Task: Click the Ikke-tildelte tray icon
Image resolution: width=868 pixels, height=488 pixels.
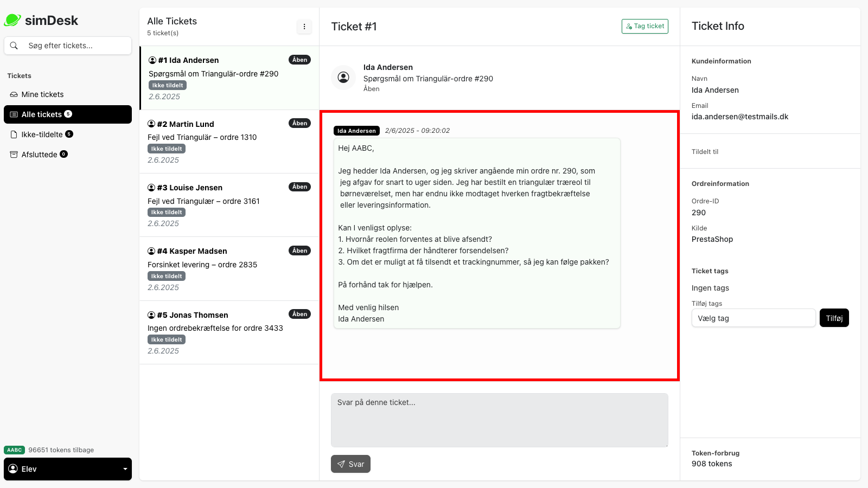Action: [13, 134]
